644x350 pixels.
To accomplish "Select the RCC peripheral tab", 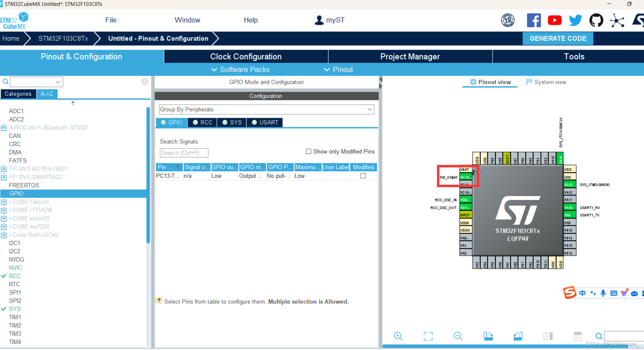I will (x=202, y=122).
